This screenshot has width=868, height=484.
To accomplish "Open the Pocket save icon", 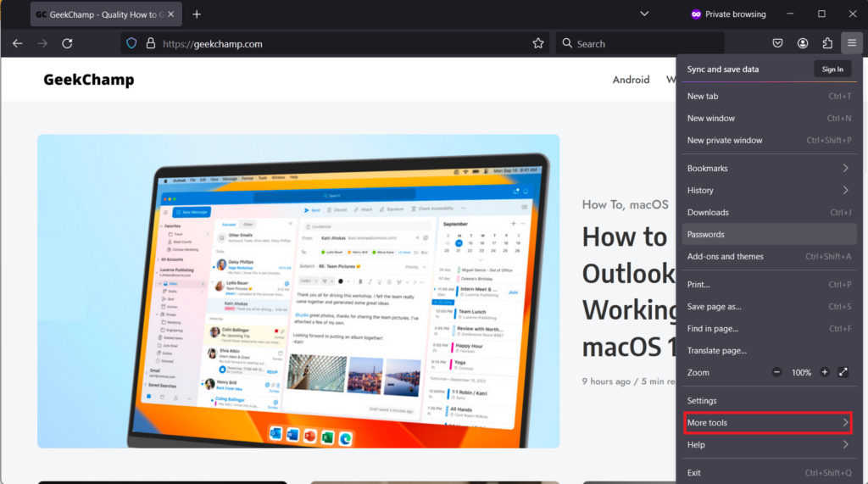I will pos(777,43).
